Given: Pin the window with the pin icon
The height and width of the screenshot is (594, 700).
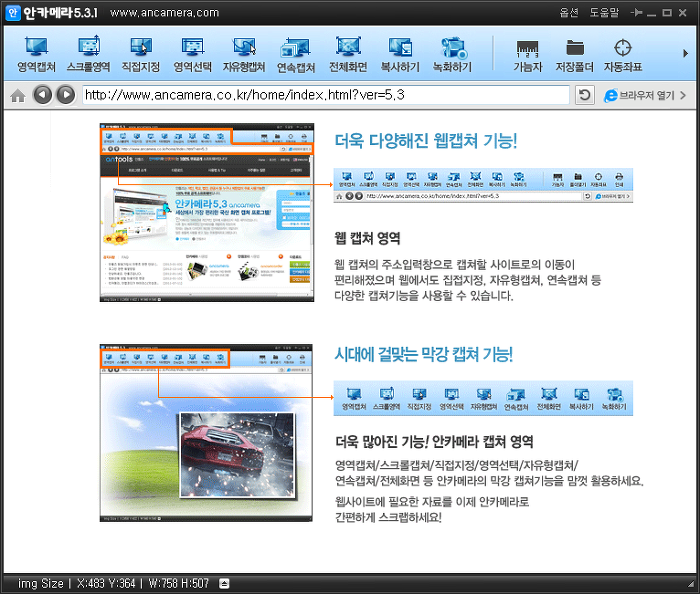Looking at the screenshot, I should click(636, 12).
